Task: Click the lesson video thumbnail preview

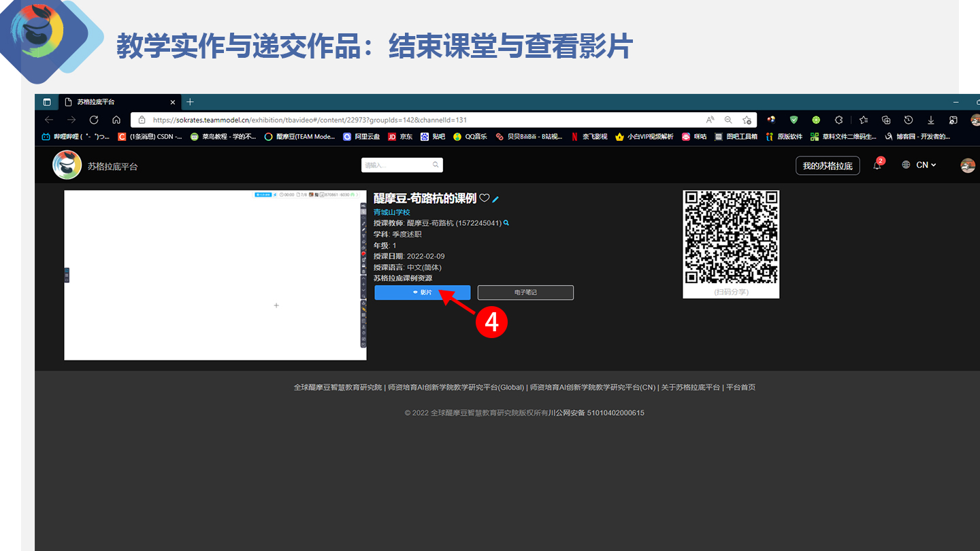Action: pos(215,275)
